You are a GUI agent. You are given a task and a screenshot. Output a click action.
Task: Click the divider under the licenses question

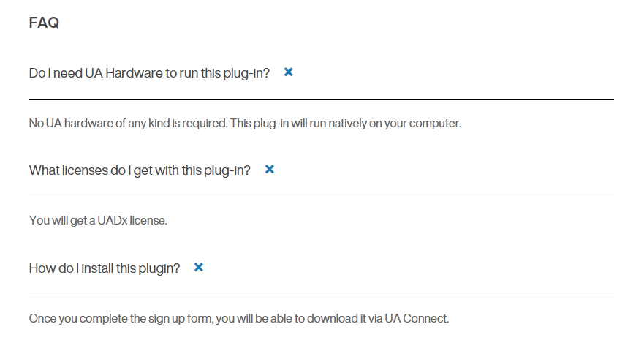pos(322,197)
